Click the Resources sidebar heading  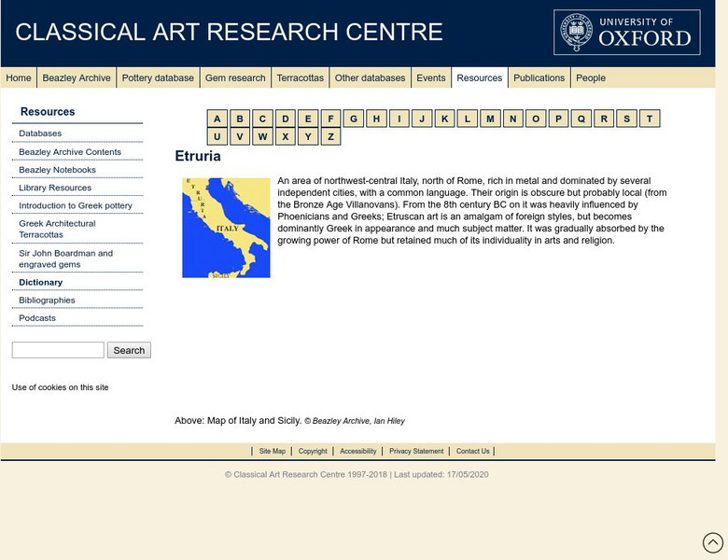(x=48, y=112)
